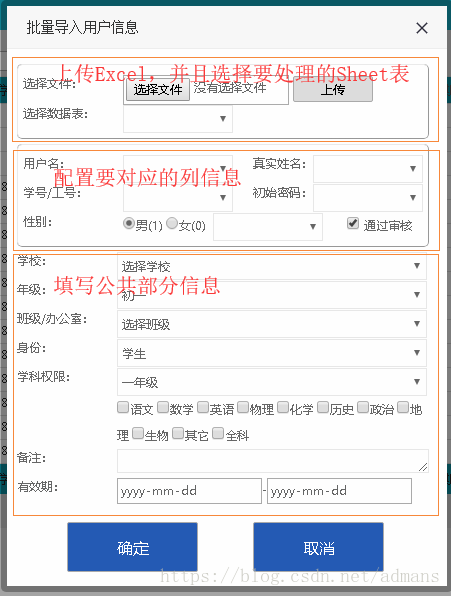The width and height of the screenshot is (451, 596).
Task: Check the 其它 subject checkbox
Action: [x=178, y=433]
